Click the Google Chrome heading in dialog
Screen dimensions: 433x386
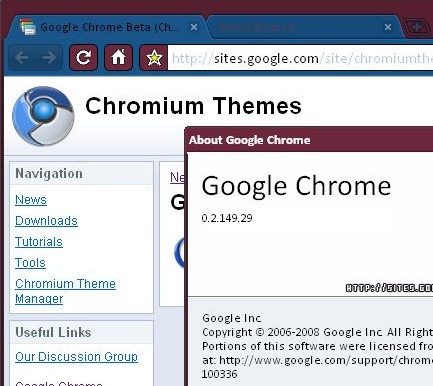click(x=296, y=186)
